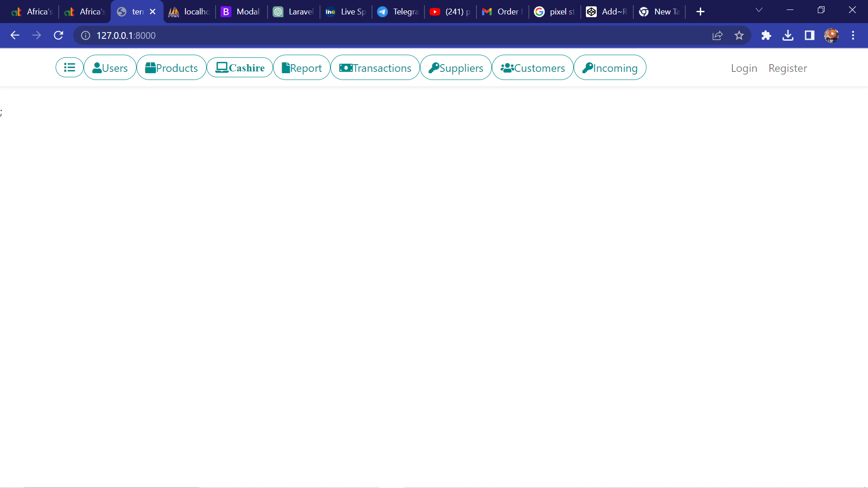This screenshot has height=488, width=868.
Task: Go to the Products section
Action: pos(171,68)
